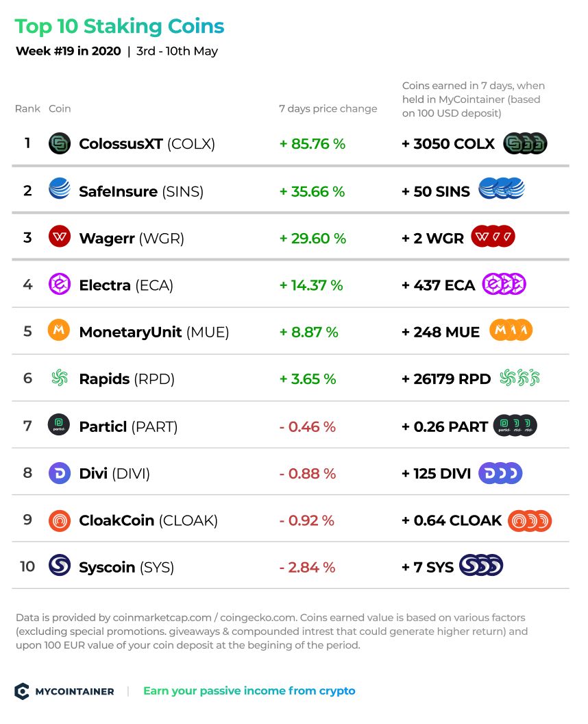The height and width of the screenshot is (724, 588).
Task: Click the MyCointainer hexagon logo
Action: pyautogui.click(x=22, y=691)
